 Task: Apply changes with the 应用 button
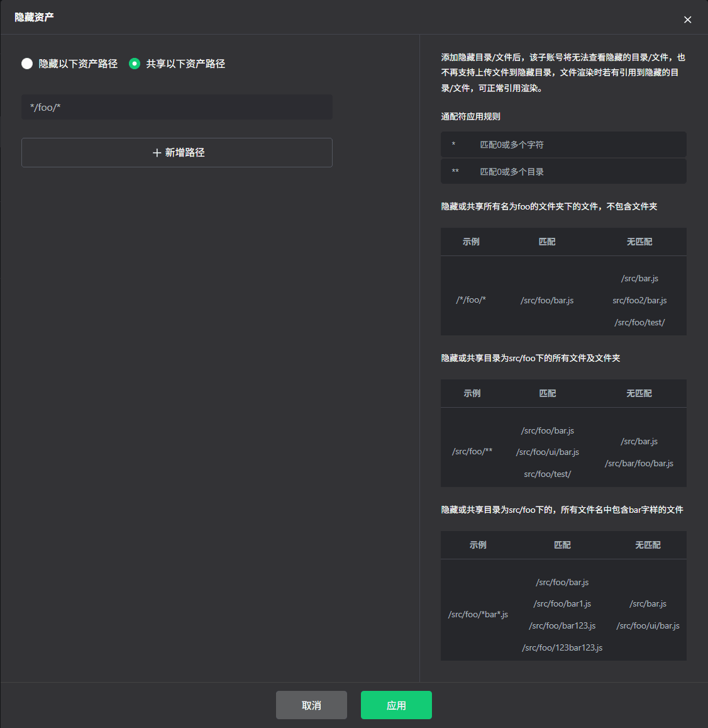click(x=396, y=705)
